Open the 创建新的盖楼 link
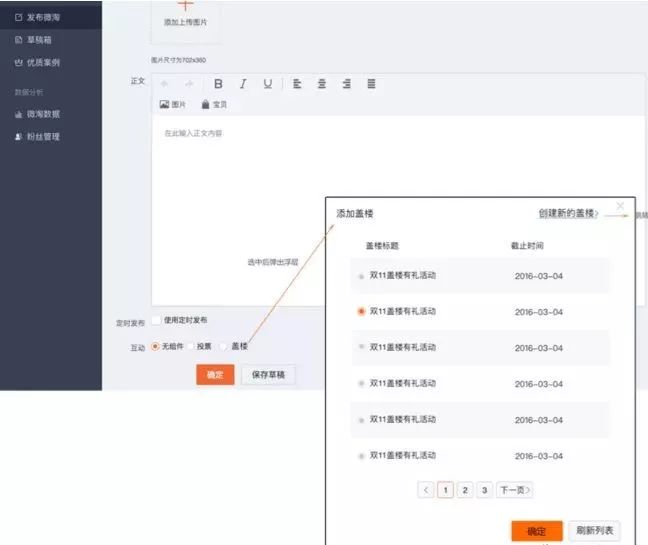Viewport: 648px width, 545px height. pyautogui.click(x=568, y=213)
